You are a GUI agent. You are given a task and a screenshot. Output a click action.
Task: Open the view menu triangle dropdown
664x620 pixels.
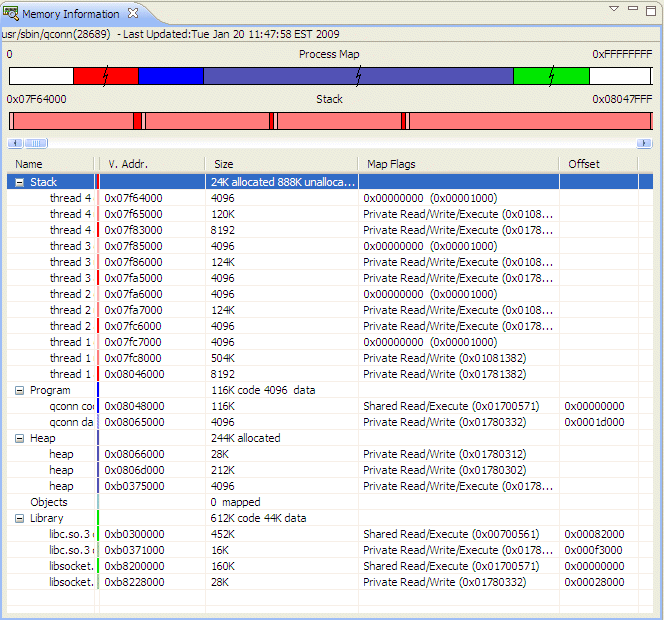(615, 9)
